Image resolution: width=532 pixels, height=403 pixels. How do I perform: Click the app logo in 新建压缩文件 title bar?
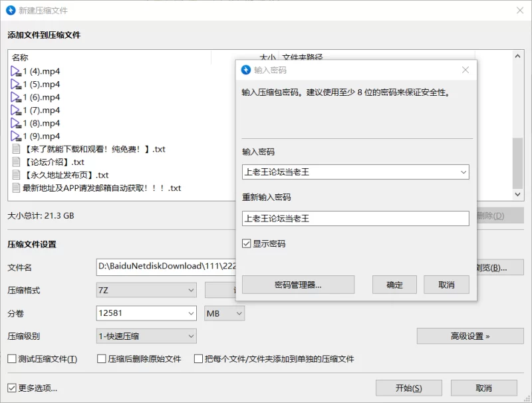point(11,10)
